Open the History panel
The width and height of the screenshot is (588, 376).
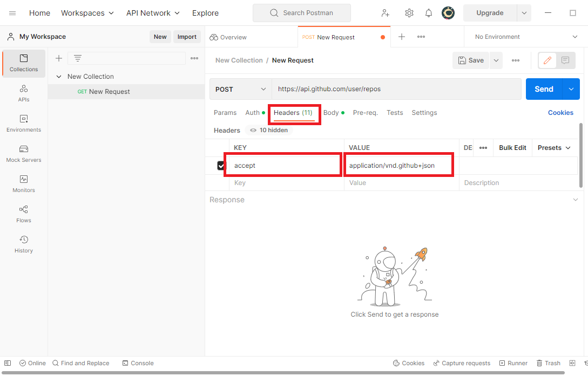point(23,244)
